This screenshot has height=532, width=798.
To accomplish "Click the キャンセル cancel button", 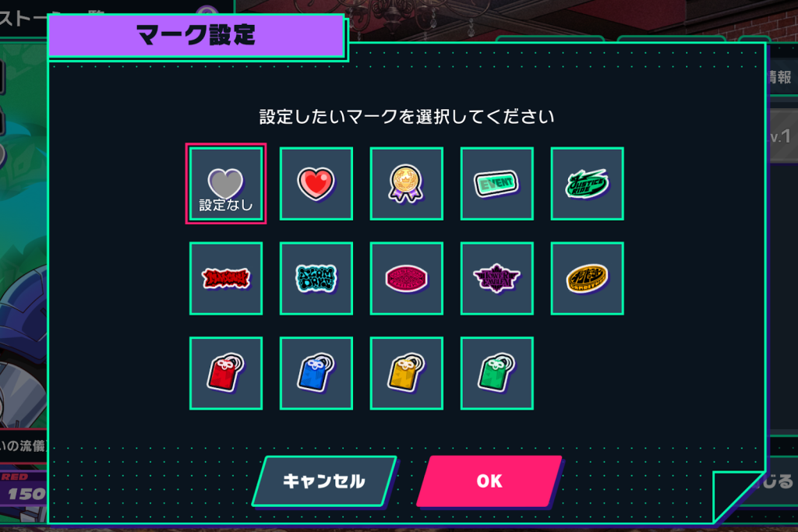I will [324, 481].
